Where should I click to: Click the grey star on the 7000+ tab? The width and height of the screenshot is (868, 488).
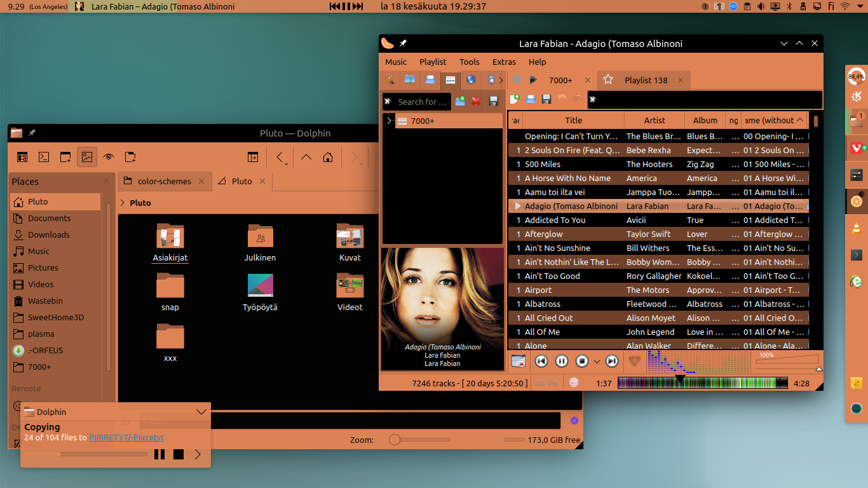point(517,79)
